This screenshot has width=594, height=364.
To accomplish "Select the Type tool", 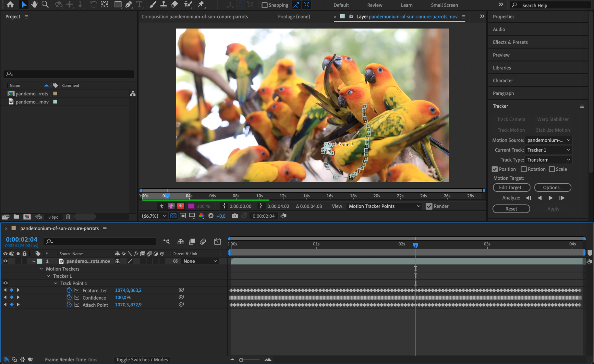I will 139,4.
